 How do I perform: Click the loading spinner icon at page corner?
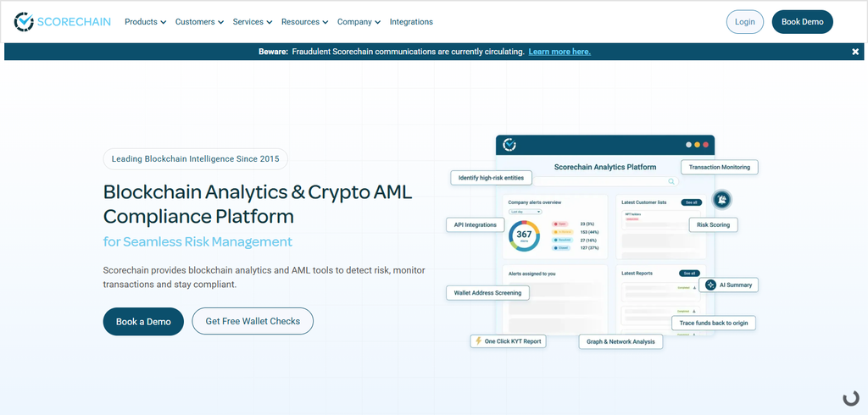(x=851, y=398)
